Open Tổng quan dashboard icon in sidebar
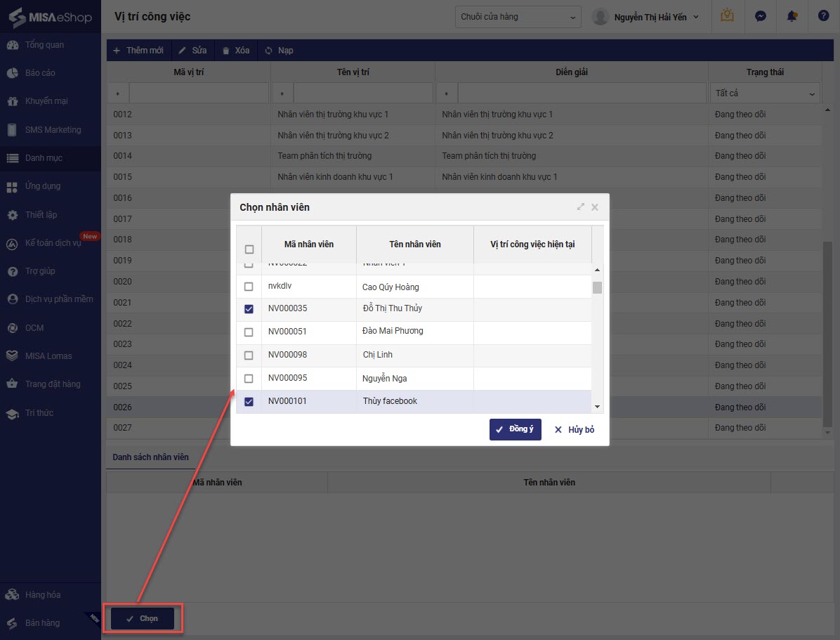This screenshot has height=640, width=840. 13,45
